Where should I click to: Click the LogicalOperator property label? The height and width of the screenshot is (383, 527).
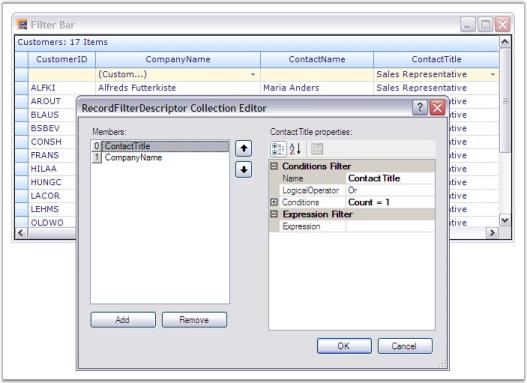coord(310,190)
